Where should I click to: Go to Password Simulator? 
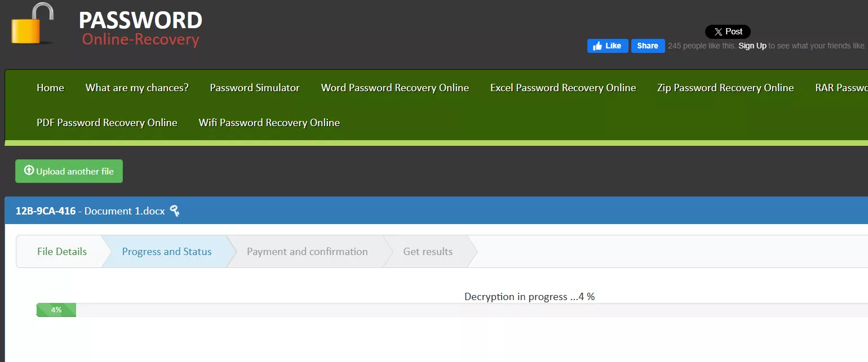coord(255,88)
